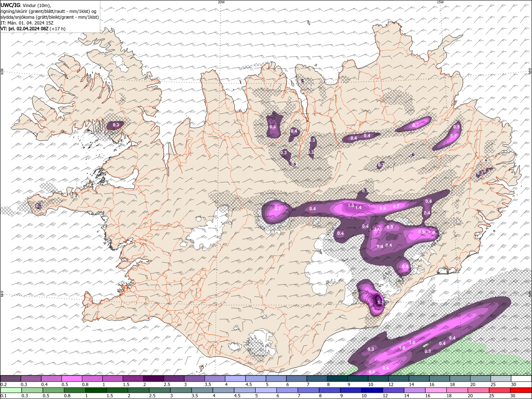Viewport: 532px width, 399px height.
Task: Select the grey-teal snow swatch labeled 18
Action: pyautogui.click(x=460, y=379)
